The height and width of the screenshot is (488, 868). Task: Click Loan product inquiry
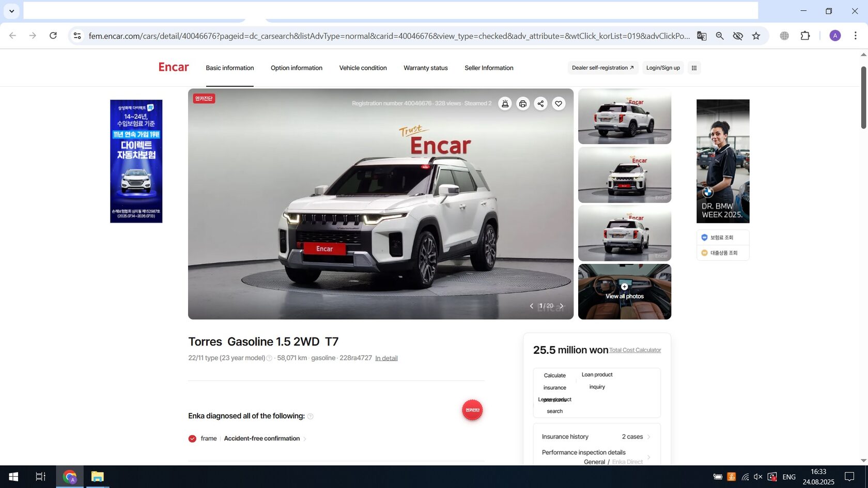(x=597, y=381)
